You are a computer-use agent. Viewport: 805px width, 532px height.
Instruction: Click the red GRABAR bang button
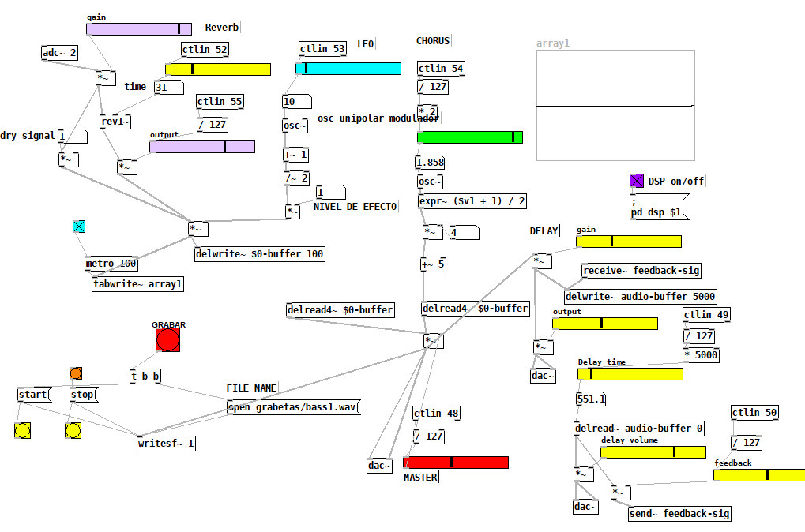point(167,339)
